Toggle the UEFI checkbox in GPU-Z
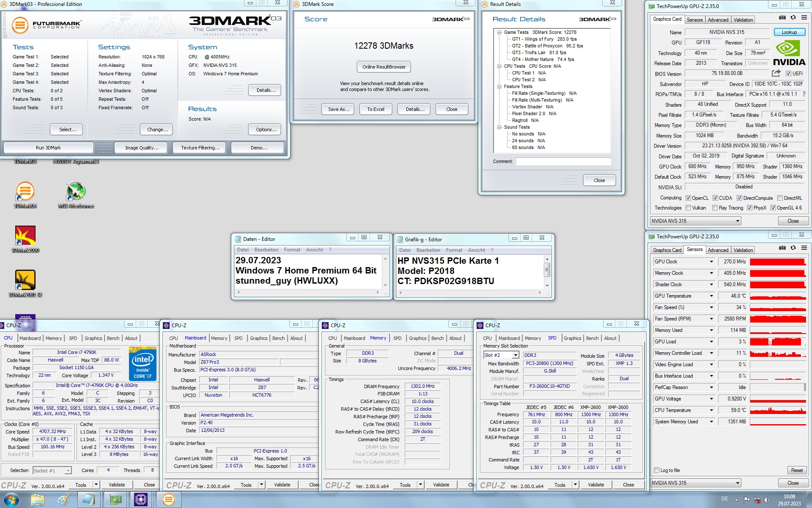Viewport: 812px width, 508px height. pos(788,74)
